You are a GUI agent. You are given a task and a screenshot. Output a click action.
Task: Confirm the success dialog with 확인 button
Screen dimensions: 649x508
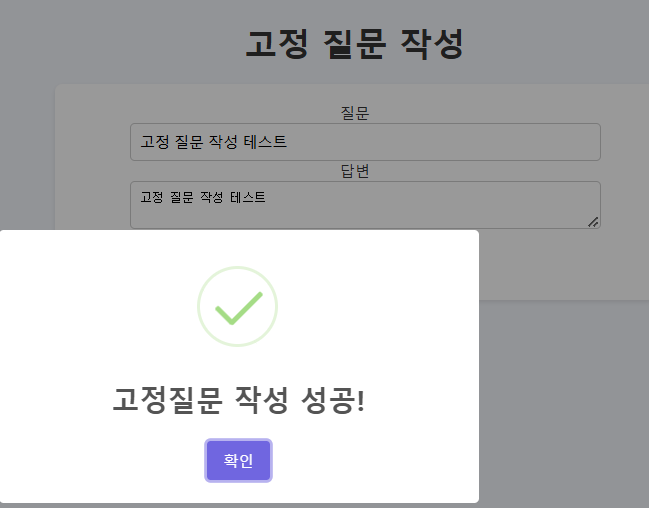[x=238, y=460]
